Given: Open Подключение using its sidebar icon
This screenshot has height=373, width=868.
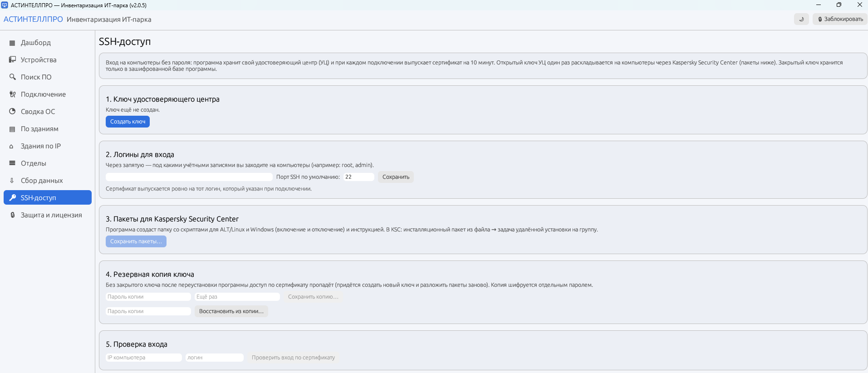Looking at the screenshot, I should pos(12,94).
